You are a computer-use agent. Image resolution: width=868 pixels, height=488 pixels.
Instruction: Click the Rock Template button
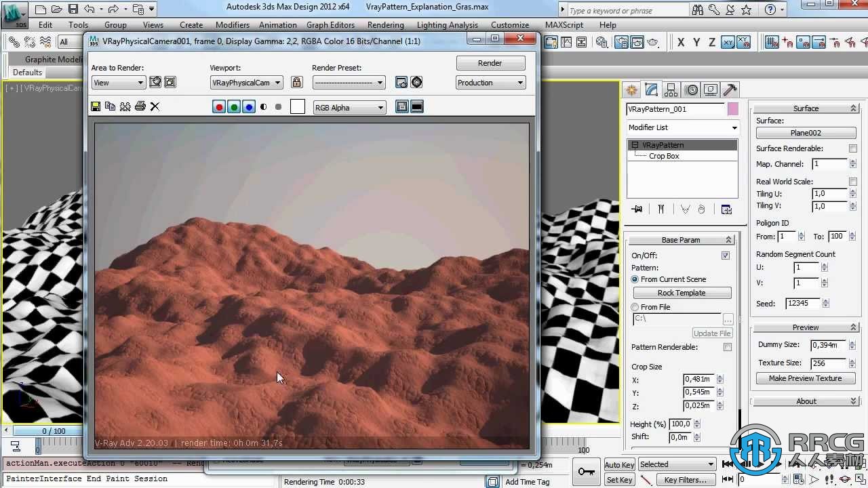coord(682,293)
